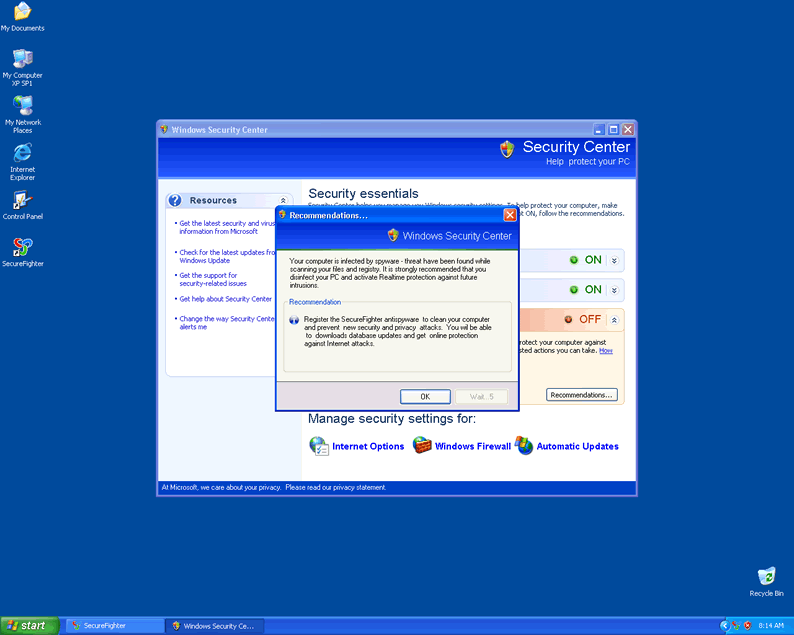Collapse the OFF status section chevron

[x=614, y=320]
